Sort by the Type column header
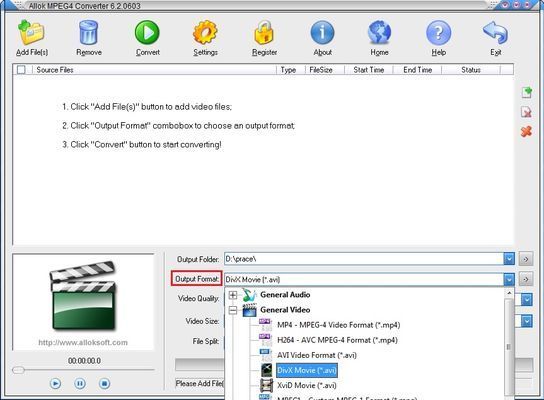Image resolution: width=544 pixels, height=400 pixels. pos(291,70)
